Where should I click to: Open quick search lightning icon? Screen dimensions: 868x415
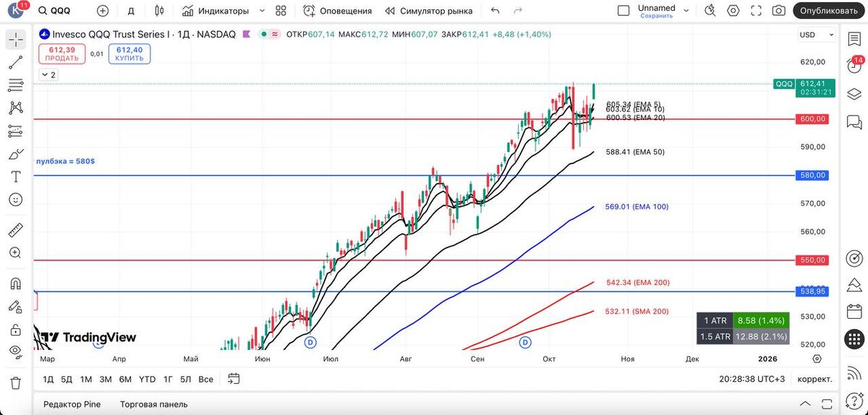(x=711, y=11)
